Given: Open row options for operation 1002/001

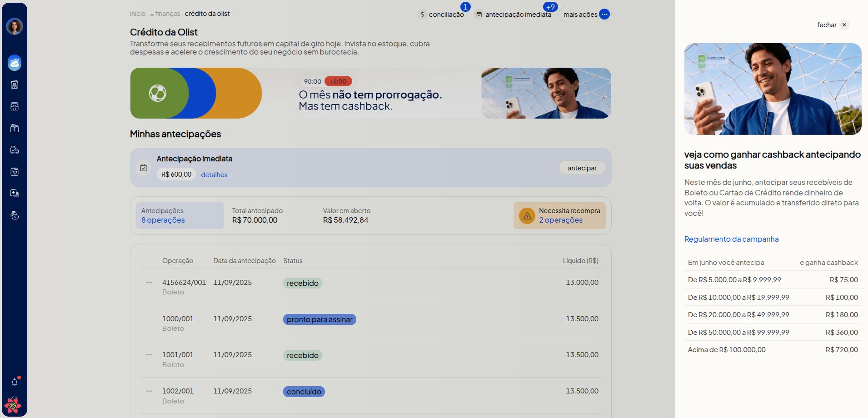Looking at the screenshot, I should pyautogui.click(x=149, y=391).
